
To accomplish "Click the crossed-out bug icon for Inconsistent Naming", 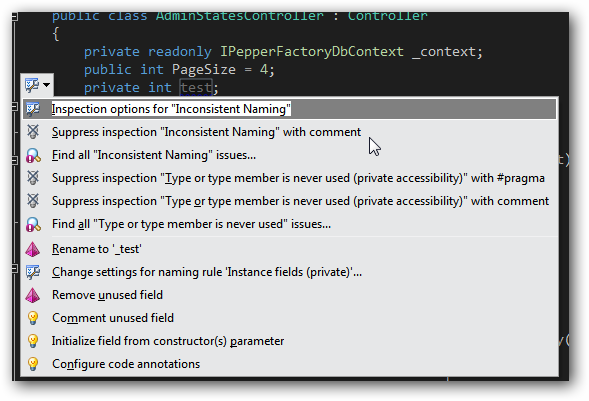I will click(x=33, y=132).
